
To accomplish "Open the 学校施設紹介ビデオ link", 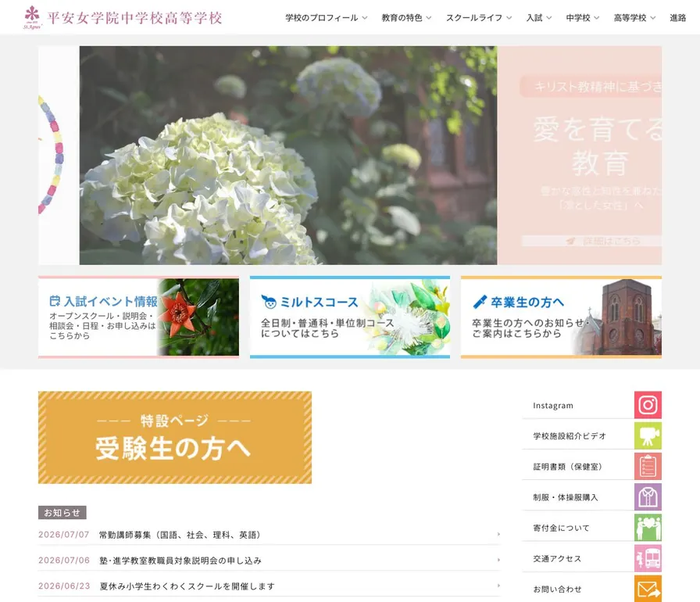I will click(x=570, y=436).
